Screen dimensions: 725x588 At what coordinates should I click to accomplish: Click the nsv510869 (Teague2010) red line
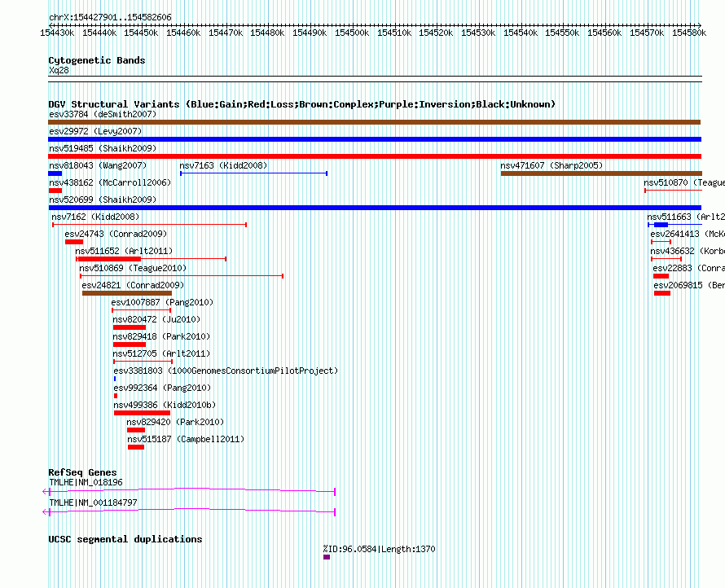pyautogui.click(x=182, y=276)
